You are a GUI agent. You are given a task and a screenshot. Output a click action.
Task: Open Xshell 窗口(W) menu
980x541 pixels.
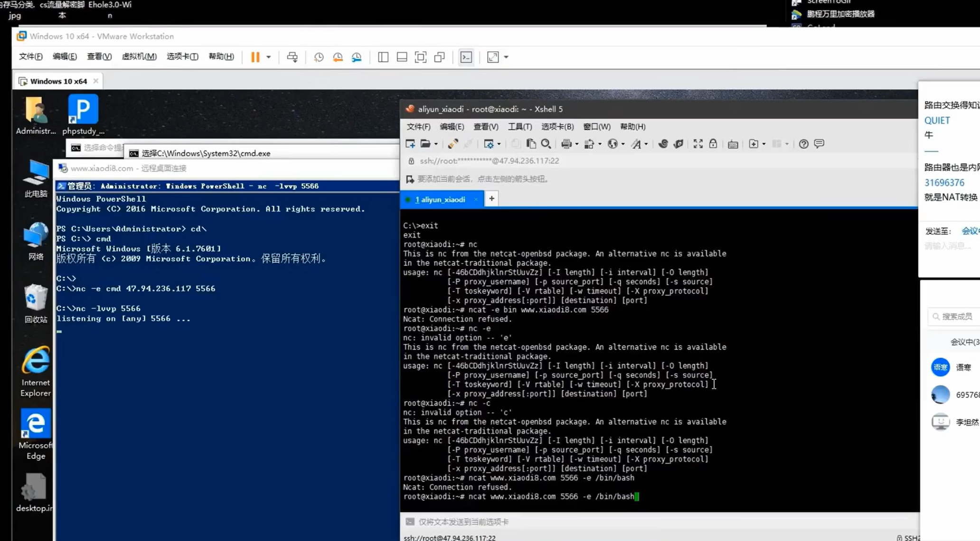pos(597,127)
